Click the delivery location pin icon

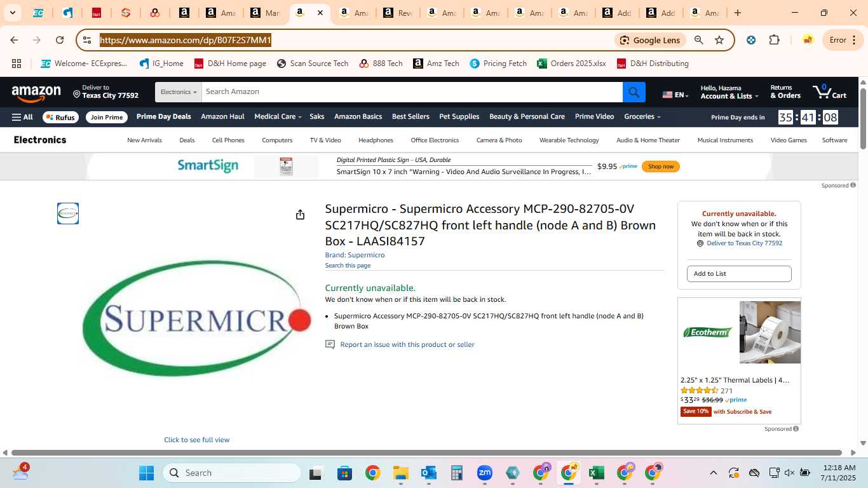[77, 94]
